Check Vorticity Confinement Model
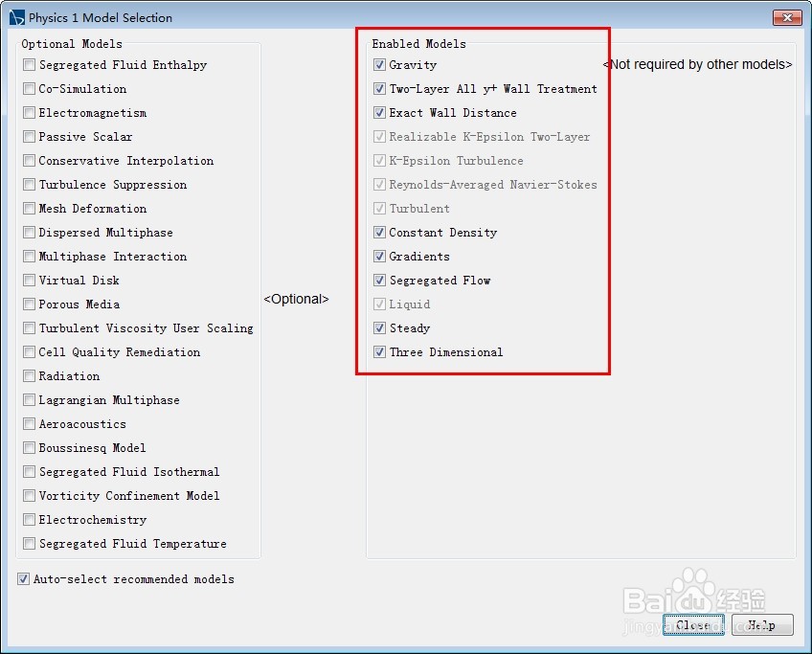The width and height of the screenshot is (812, 654). (x=30, y=496)
